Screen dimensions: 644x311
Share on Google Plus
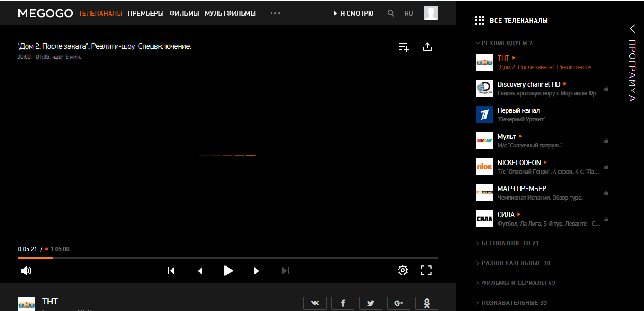pyautogui.click(x=399, y=303)
